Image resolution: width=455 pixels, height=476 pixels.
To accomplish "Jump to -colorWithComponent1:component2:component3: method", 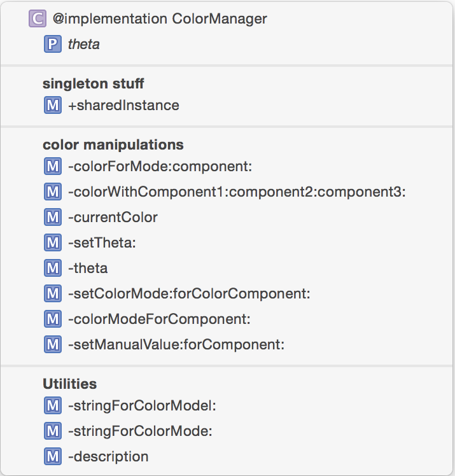I will pos(236,192).
